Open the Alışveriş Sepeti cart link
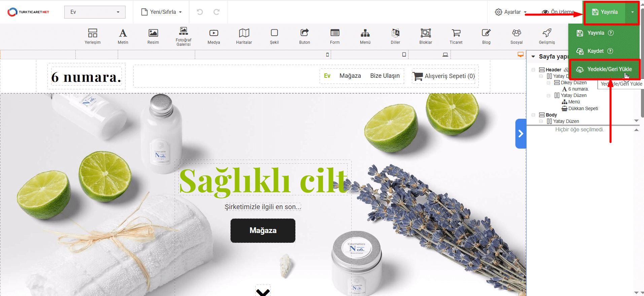644x296 pixels. (x=444, y=76)
